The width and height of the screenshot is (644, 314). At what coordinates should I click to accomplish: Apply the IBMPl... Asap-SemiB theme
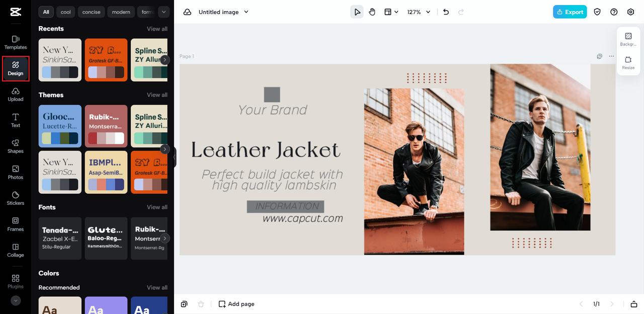[106, 172]
